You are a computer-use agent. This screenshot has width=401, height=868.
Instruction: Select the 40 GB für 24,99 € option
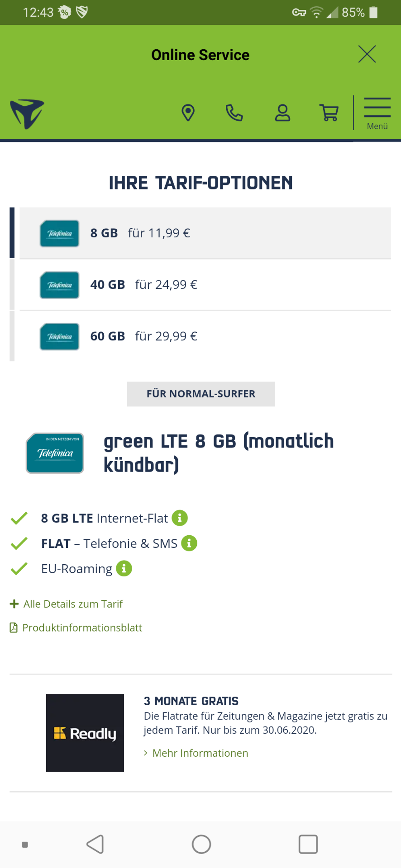(x=205, y=285)
